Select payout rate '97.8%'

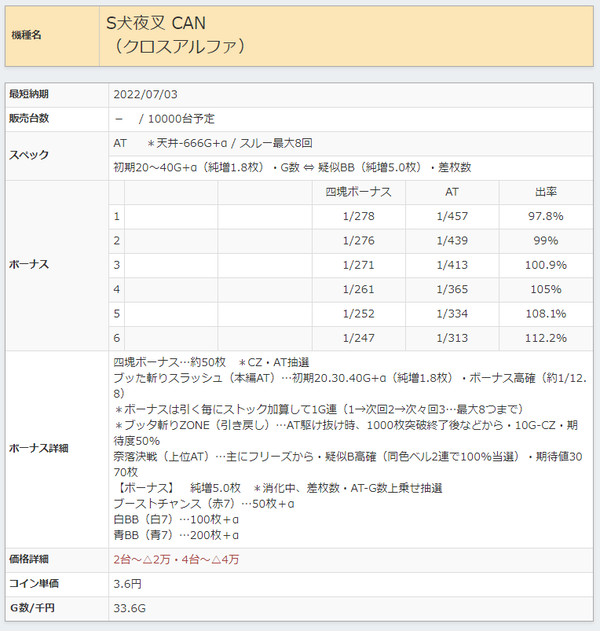546,217
